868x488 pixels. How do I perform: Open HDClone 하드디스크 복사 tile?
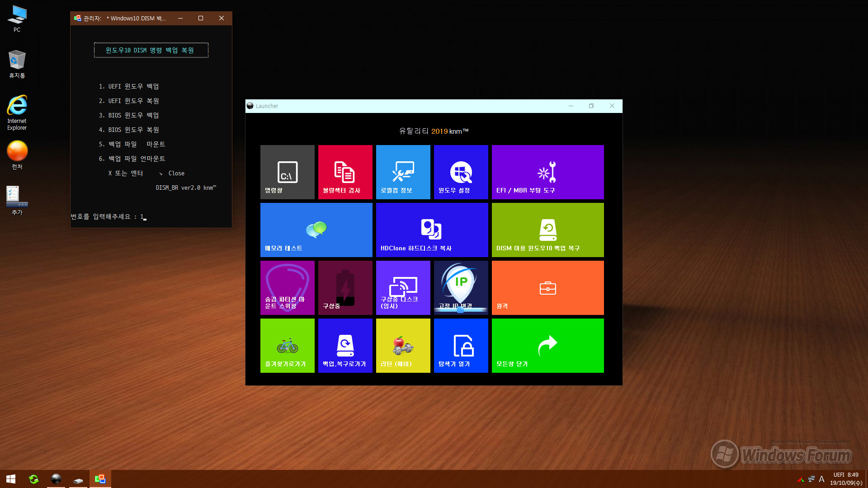pyautogui.click(x=432, y=230)
